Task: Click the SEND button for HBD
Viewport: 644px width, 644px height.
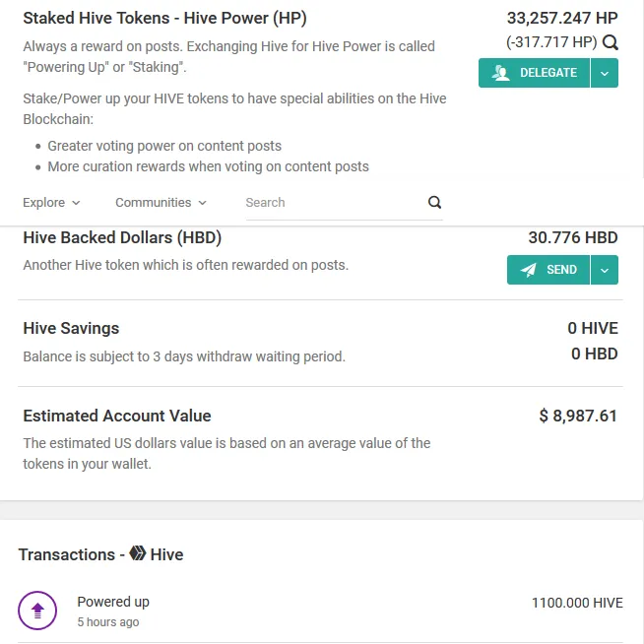Action: point(548,270)
